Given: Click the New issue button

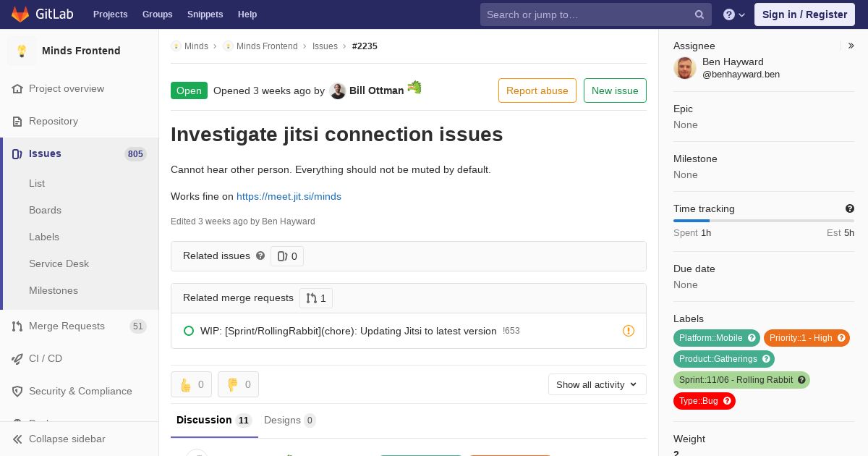Looking at the screenshot, I should coord(615,90).
